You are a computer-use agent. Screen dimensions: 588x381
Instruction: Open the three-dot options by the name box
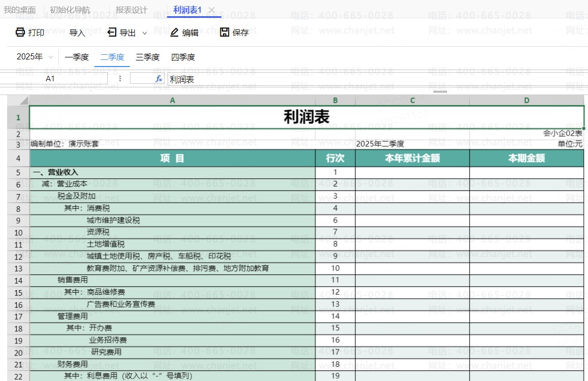[x=120, y=79]
